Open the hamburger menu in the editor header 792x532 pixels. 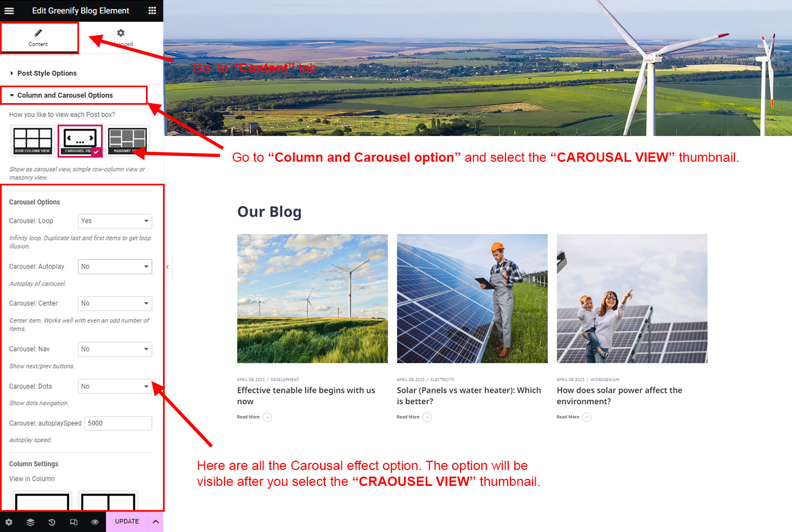click(x=9, y=10)
